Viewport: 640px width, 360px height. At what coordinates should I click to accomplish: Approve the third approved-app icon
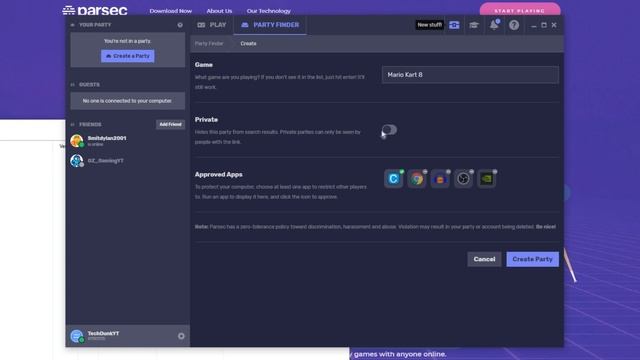coord(440,179)
